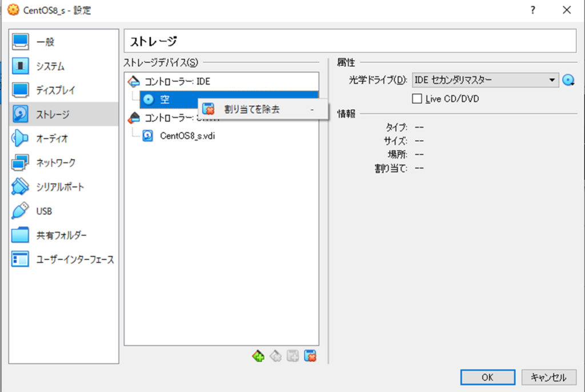Click the choose optical disk image icon
585x392 pixels.
click(x=568, y=80)
